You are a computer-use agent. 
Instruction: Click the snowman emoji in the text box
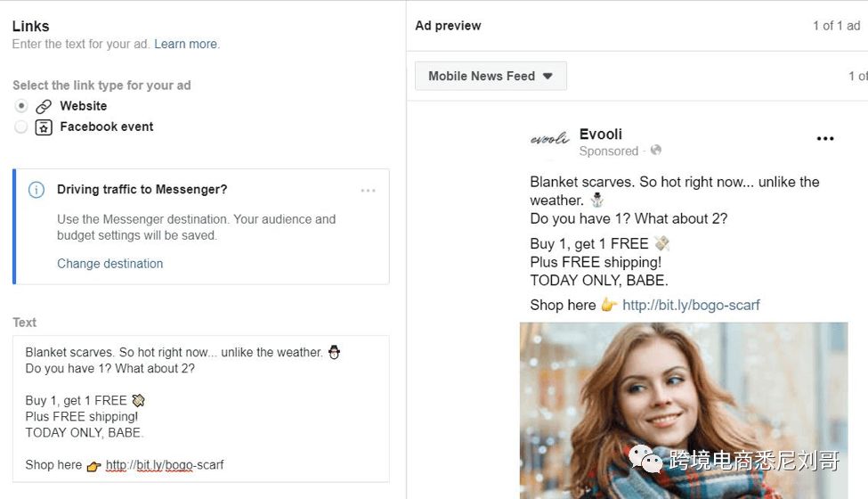pyautogui.click(x=334, y=352)
